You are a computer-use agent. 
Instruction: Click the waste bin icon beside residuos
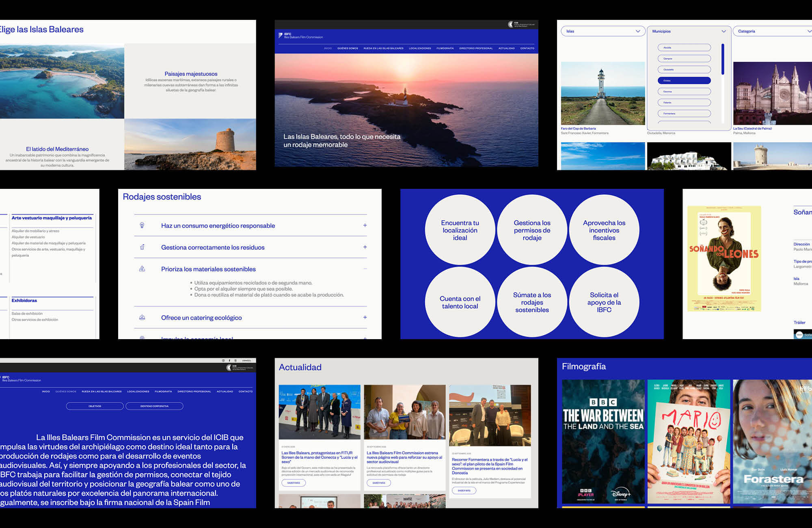142,247
